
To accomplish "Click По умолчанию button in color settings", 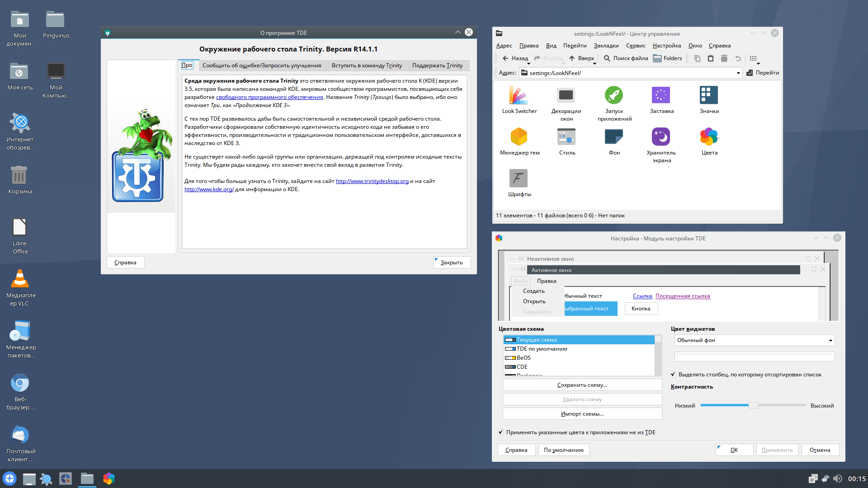I will point(563,450).
